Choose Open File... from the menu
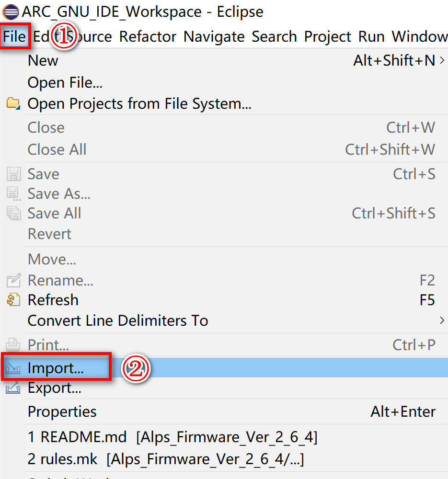The height and width of the screenshot is (479, 448). pos(65,82)
